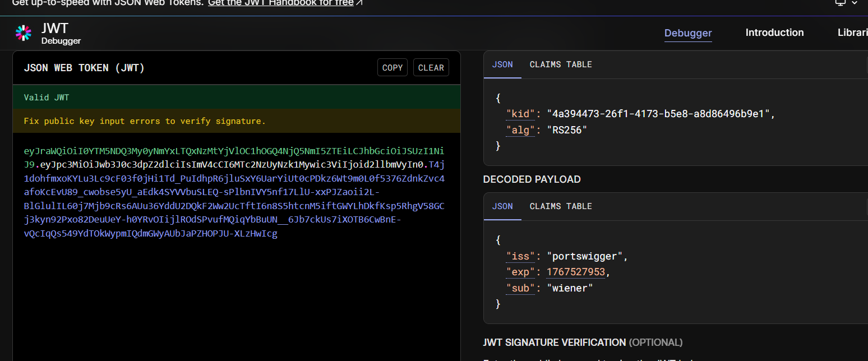The width and height of the screenshot is (868, 361).
Task: Select the Debugger nav item
Action: coord(688,33)
